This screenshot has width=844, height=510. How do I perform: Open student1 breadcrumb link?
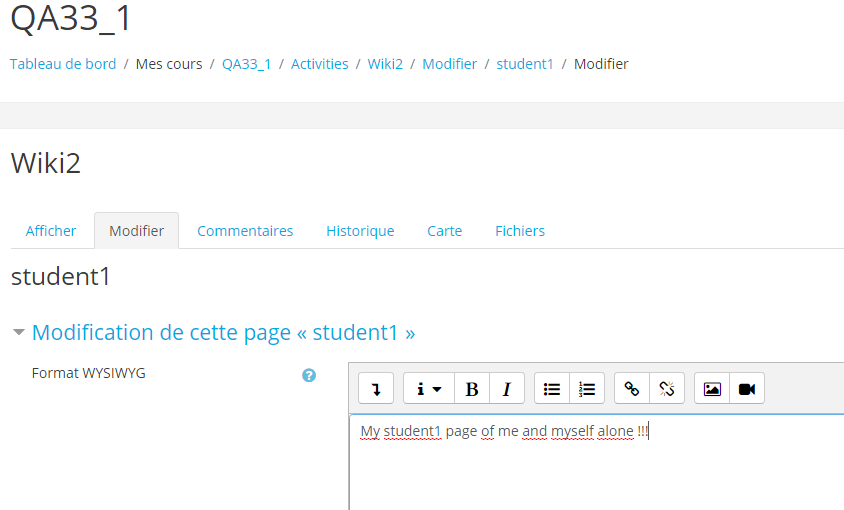click(525, 64)
